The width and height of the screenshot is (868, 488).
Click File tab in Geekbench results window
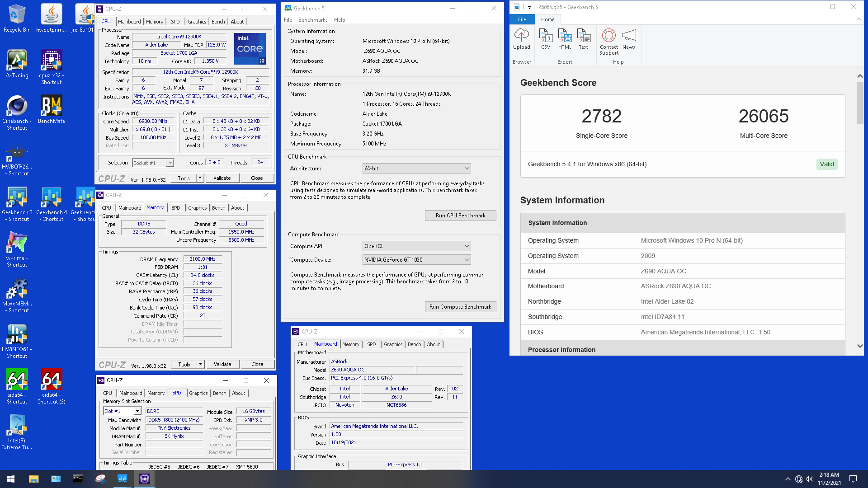[522, 19]
